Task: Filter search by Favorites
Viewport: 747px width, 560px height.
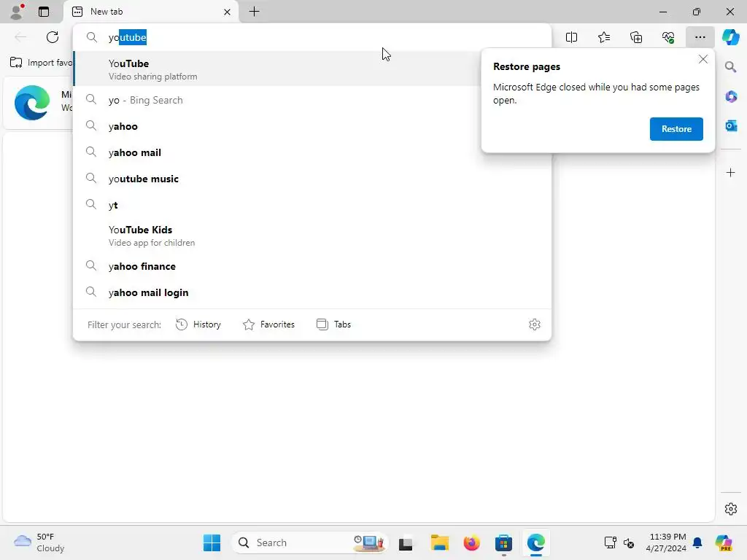Action: point(268,324)
